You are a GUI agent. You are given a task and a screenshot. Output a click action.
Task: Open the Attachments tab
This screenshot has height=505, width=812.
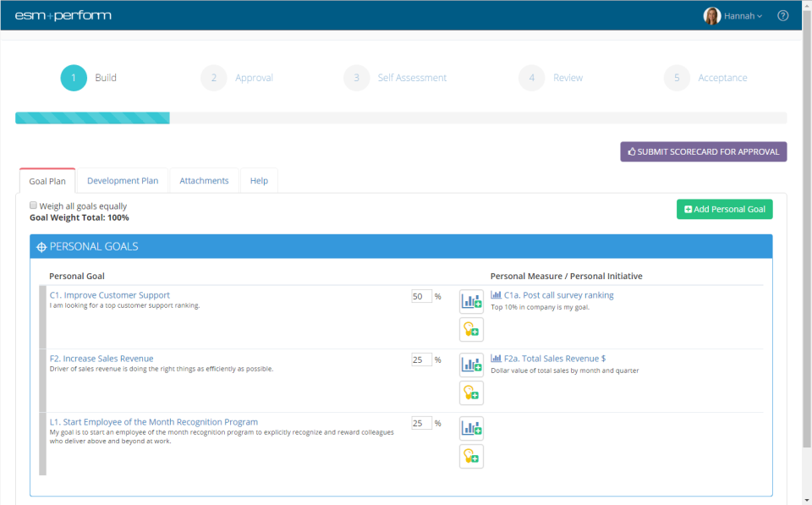[x=204, y=180]
